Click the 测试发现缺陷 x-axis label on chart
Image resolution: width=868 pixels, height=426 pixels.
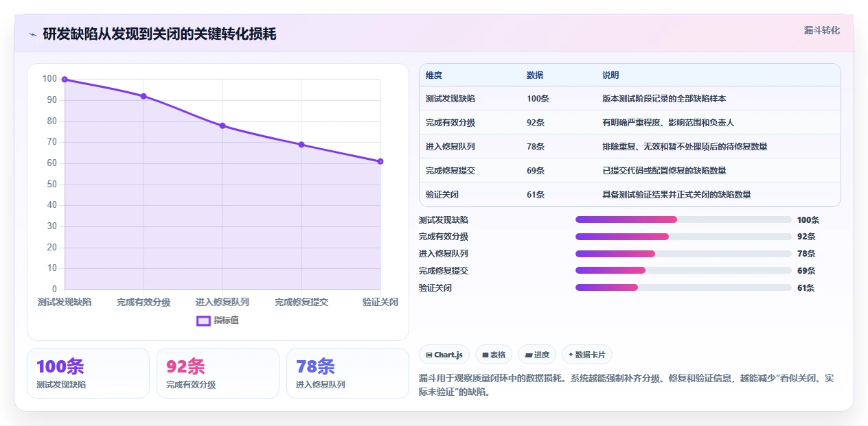tap(65, 302)
